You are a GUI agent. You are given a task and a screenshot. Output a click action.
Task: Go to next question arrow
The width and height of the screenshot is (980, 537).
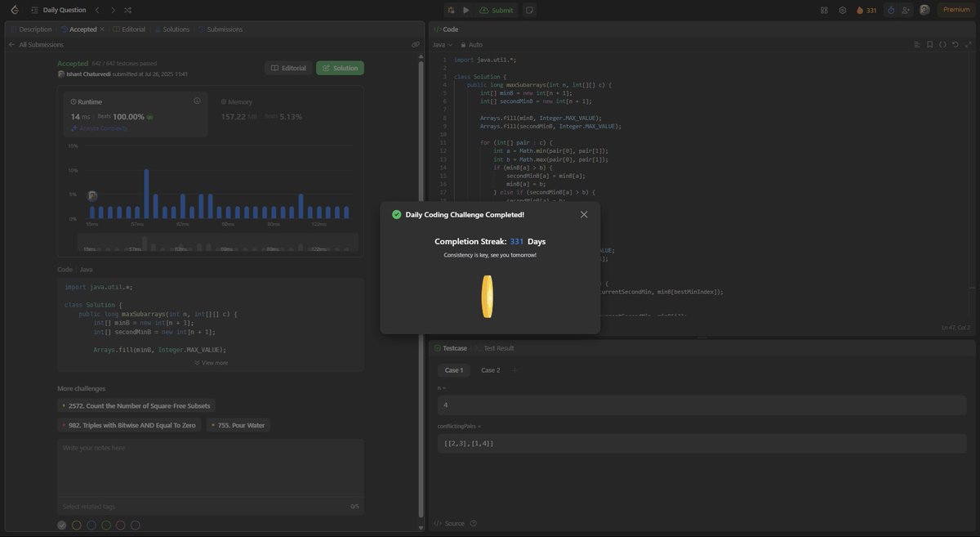pos(113,10)
